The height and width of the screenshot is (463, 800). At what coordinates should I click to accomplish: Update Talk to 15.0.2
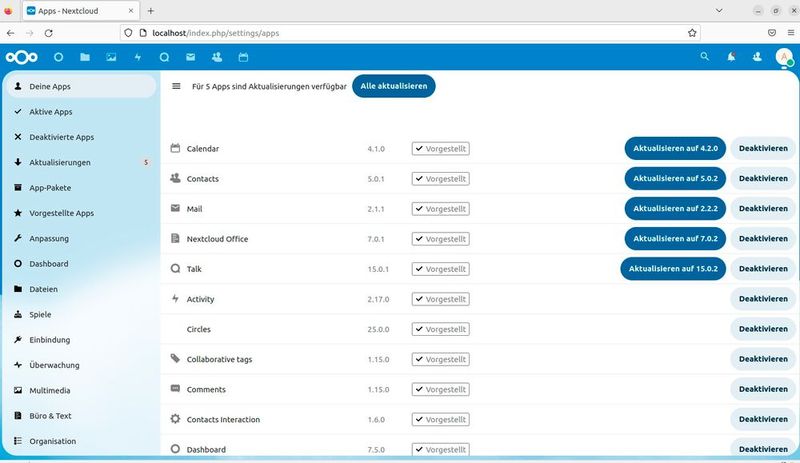tap(673, 269)
